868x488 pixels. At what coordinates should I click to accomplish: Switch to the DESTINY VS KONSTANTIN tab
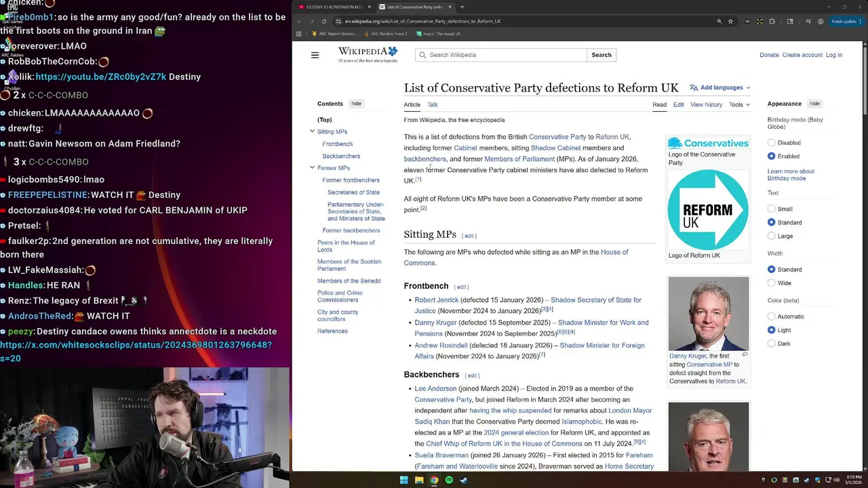point(333,7)
